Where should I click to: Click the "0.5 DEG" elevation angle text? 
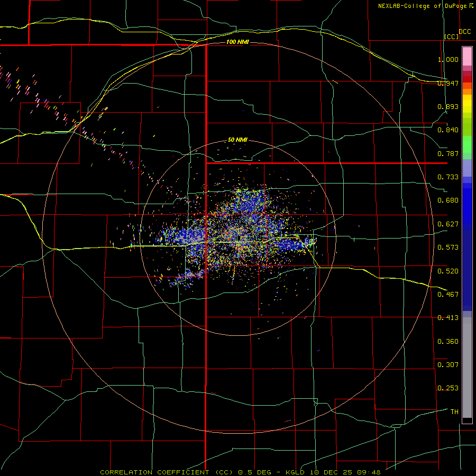coord(255,472)
